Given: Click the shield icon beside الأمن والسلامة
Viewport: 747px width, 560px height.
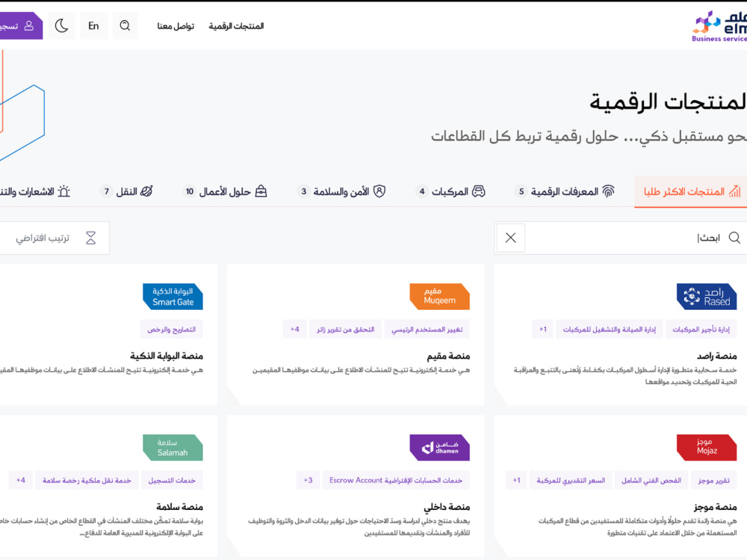Looking at the screenshot, I should (x=379, y=191).
